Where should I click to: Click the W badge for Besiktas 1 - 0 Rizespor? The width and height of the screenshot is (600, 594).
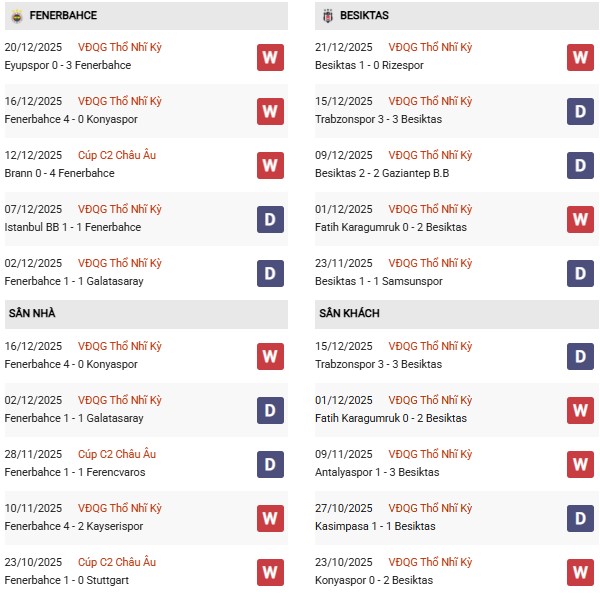(580, 57)
